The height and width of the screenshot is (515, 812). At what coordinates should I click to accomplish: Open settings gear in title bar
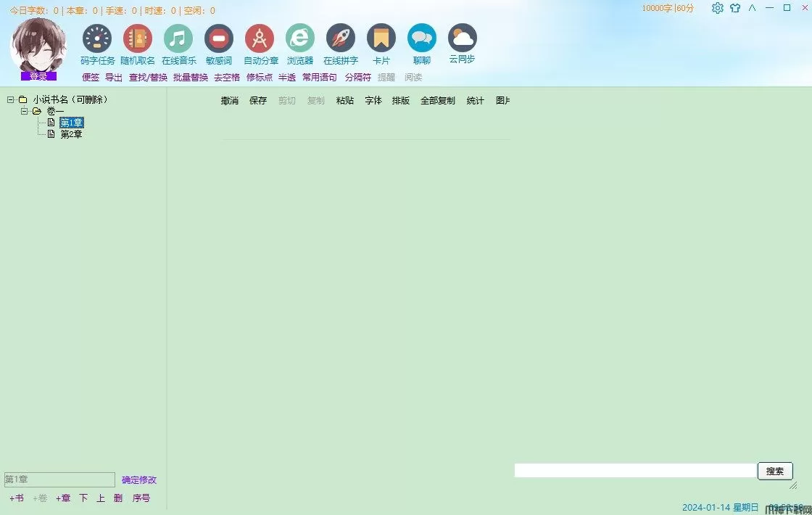717,8
